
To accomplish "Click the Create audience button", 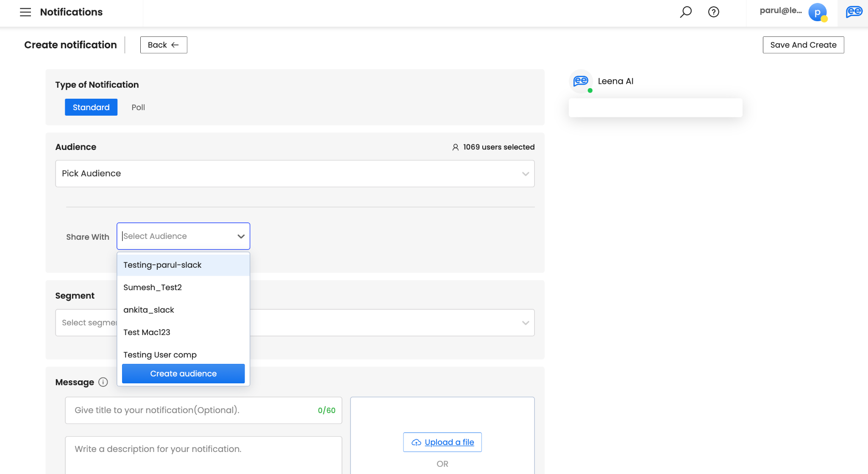I will (x=183, y=374).
